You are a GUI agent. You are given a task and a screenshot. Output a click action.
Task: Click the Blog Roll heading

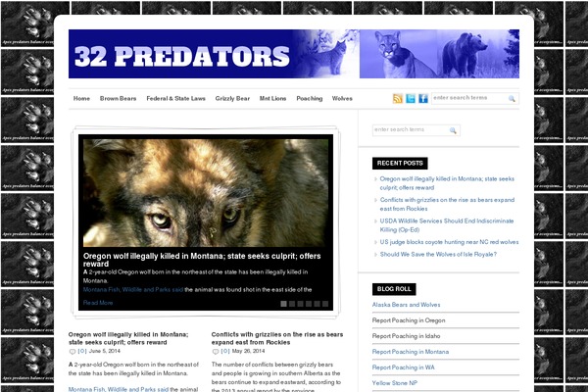click(x=394, y=289)
